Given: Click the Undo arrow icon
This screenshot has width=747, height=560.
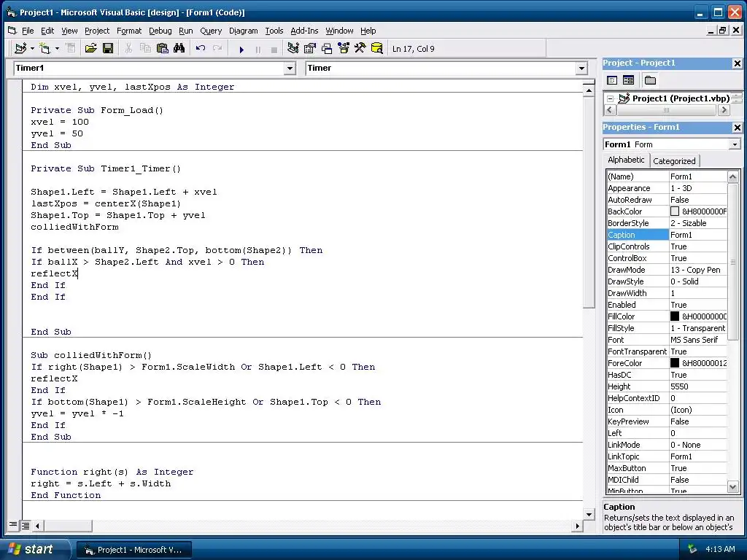Looking at the screenshot, I should (201, 48).
